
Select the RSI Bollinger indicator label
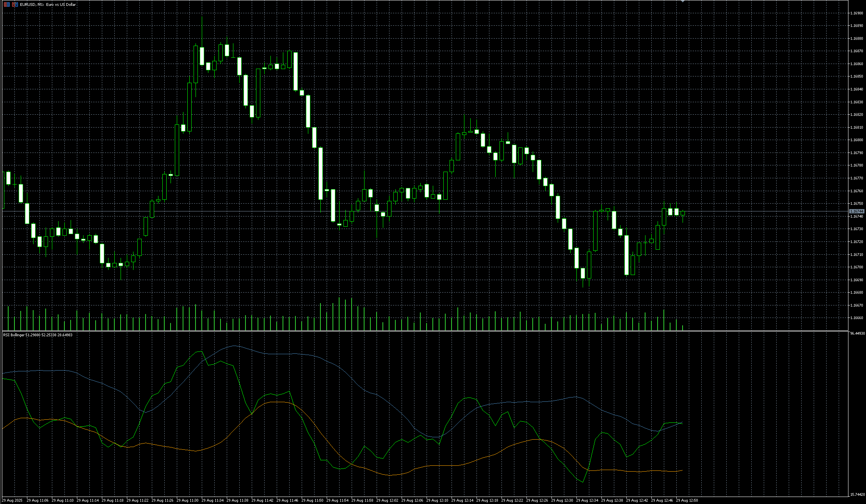[x=38, y=335]
